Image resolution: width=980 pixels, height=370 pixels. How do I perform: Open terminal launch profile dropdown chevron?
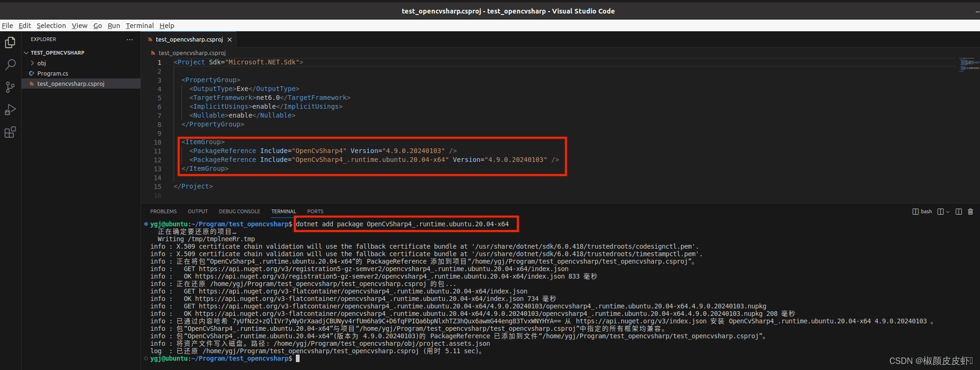tap(948, 212)
